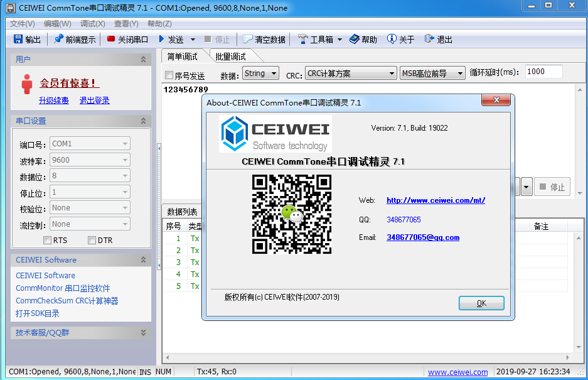Click the red user member icon
588x380 pixels.
tap(26, 84)
